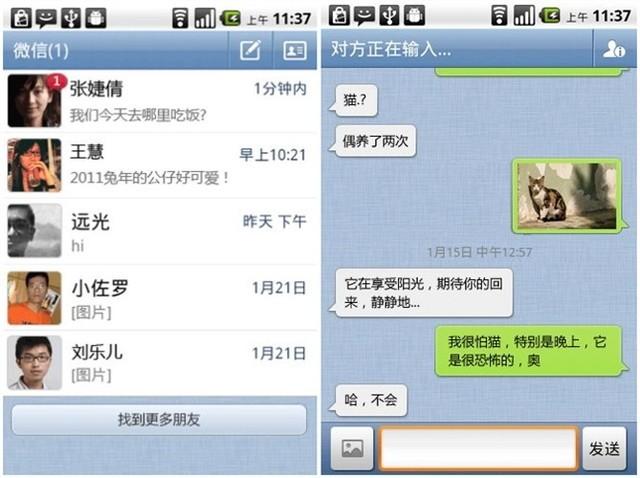
Task: Open 刘乐儿 conversation row
Action: [x=160, y=363]
